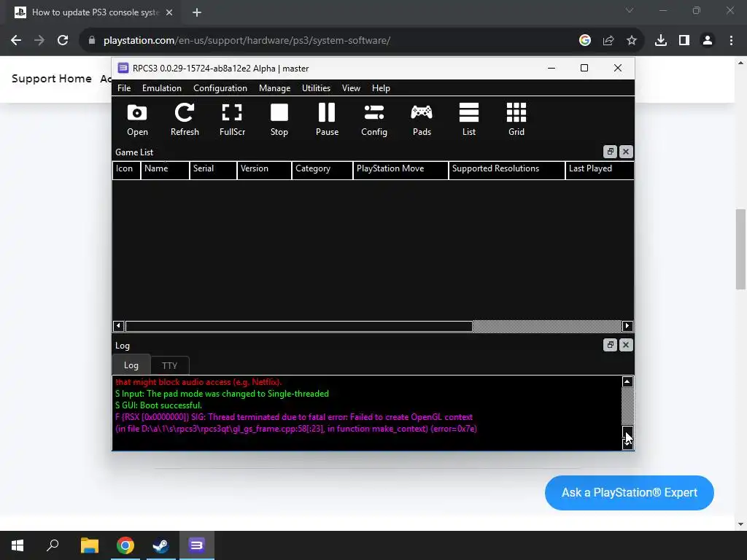Sort game list by Name column
The height and width of the screenshot is (560, 747).
tap(165, 170)
